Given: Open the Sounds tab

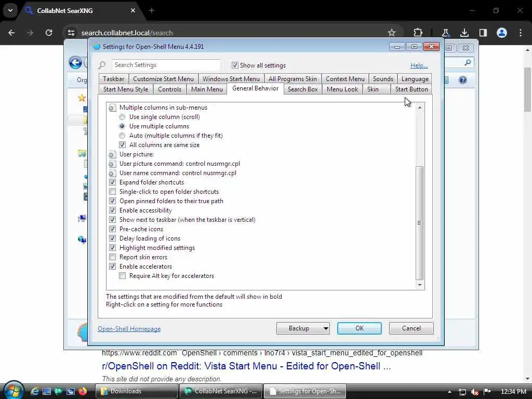Looking at the screenshot, I should [383, 79].
